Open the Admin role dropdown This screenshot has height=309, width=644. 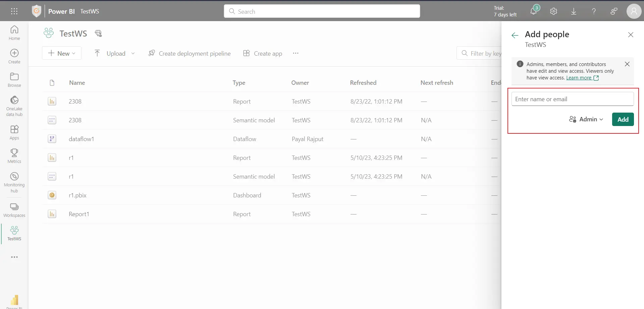click(586, 119)
